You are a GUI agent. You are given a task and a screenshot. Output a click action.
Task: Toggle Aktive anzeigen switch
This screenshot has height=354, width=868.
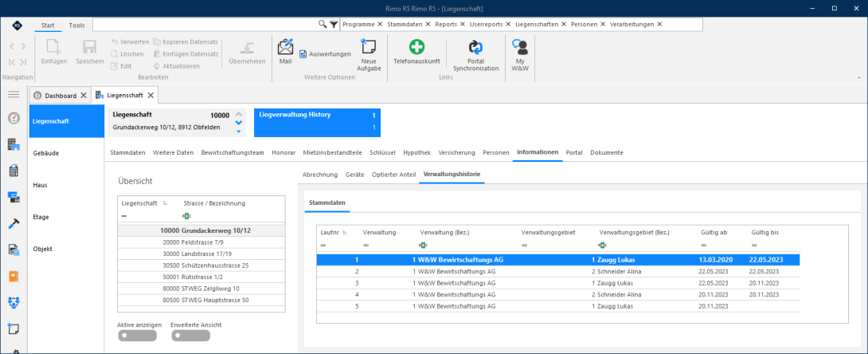click(x=137, y=335)
